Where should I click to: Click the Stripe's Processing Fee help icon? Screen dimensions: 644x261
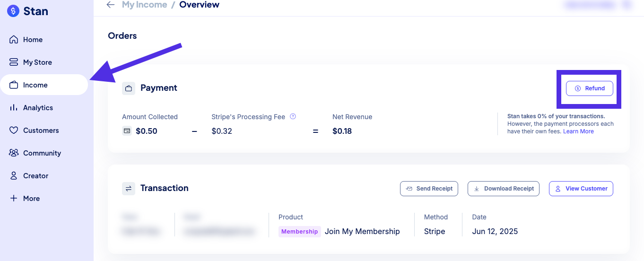pyautogui.click(x=293, y=116)
